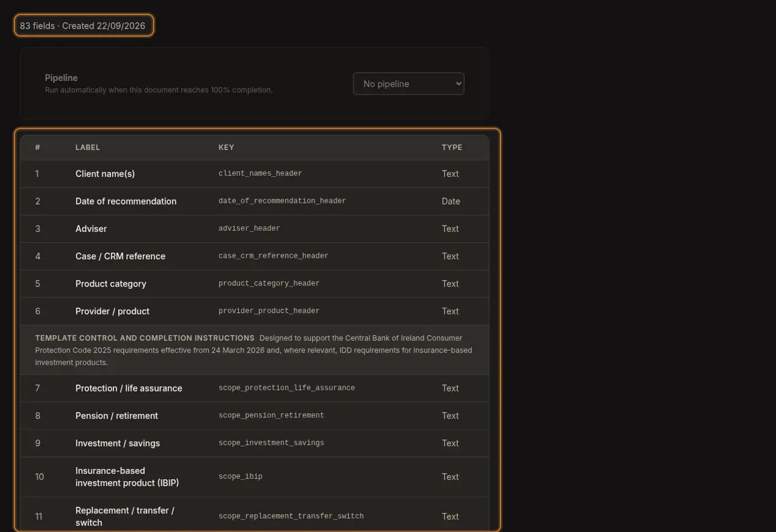This screenshot has height=532, width=776.
Task: Click the "Text" type in the Client name(s) row
Action: coord(450,174)
